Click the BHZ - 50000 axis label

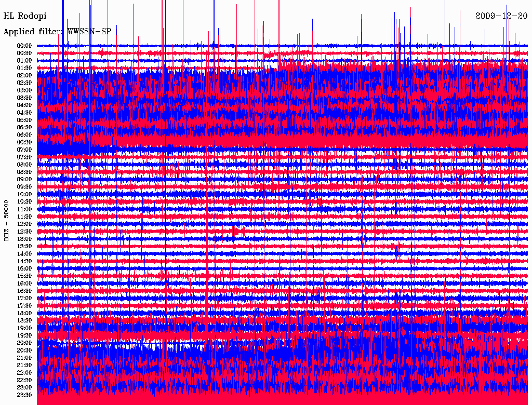7,220
